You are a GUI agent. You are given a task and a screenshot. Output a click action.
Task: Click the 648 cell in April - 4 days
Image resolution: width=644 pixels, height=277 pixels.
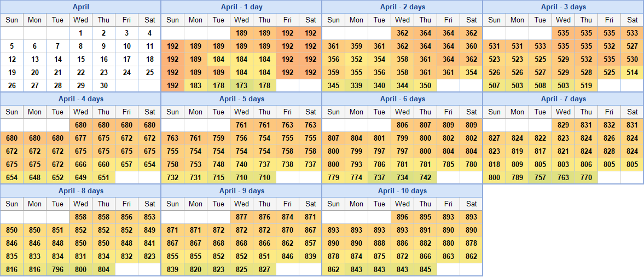34,178
